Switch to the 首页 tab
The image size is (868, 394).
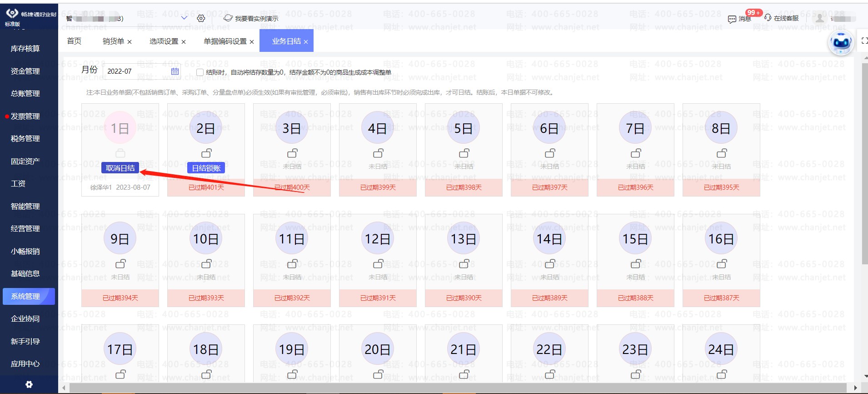click(74, 41)
